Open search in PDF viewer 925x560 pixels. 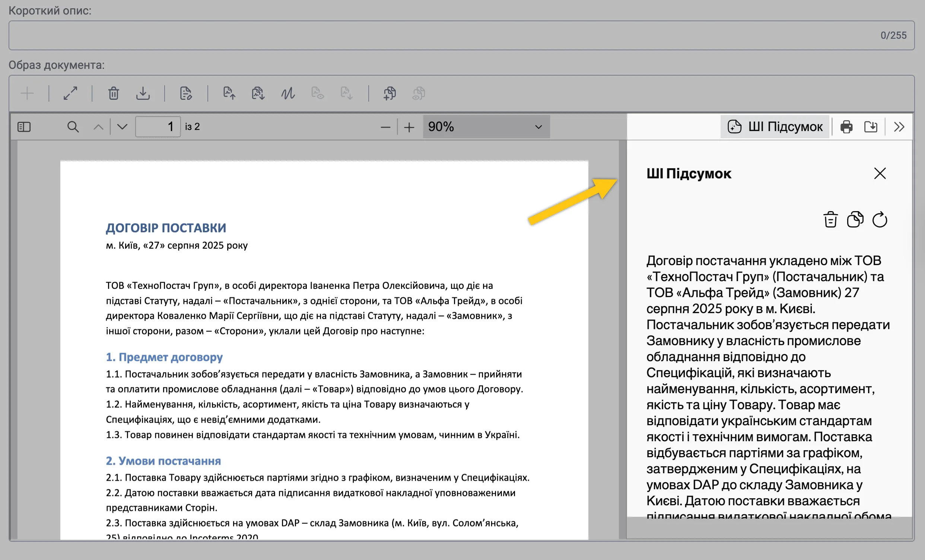73,127
